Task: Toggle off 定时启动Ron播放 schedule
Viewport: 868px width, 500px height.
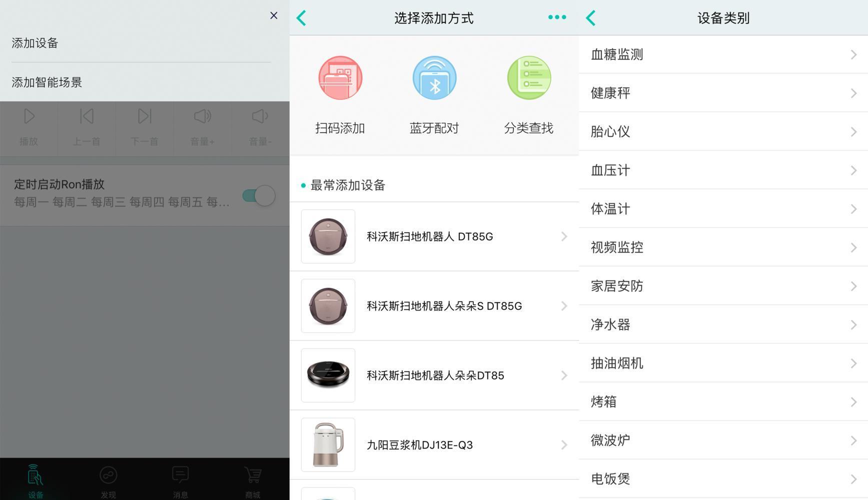Action: click(x=257, y=195)
